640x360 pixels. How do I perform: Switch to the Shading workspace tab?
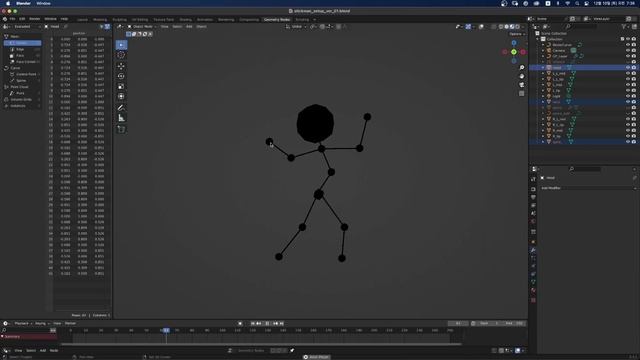point(185,19)
